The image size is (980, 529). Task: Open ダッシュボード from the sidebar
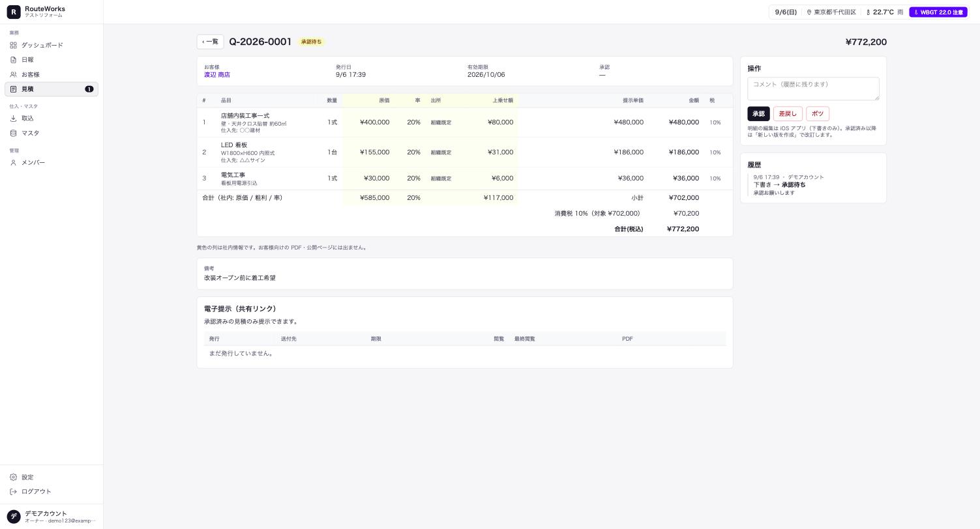(x=52, y=45)
